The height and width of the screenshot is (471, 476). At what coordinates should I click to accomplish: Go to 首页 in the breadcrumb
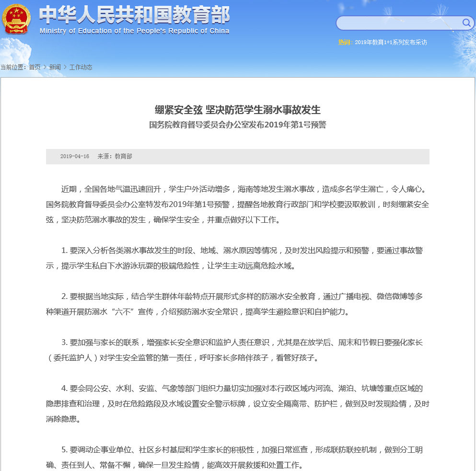[35, 67]
